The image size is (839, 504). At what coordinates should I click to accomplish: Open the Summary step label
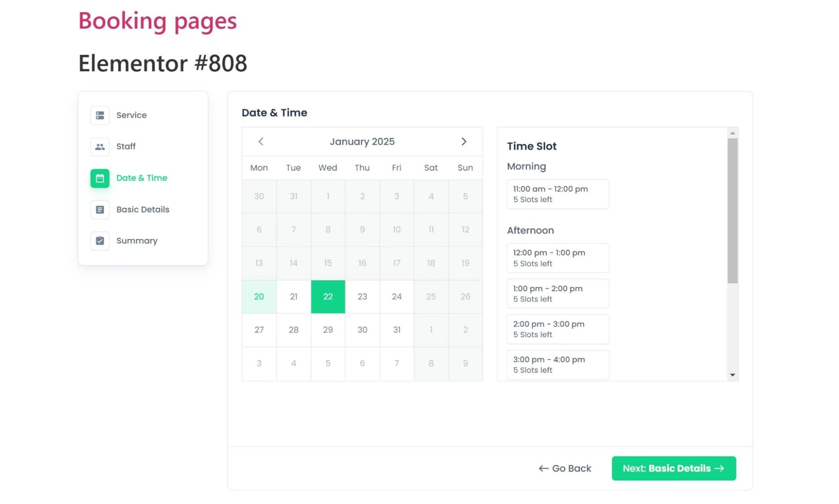[x=137, y=241]
